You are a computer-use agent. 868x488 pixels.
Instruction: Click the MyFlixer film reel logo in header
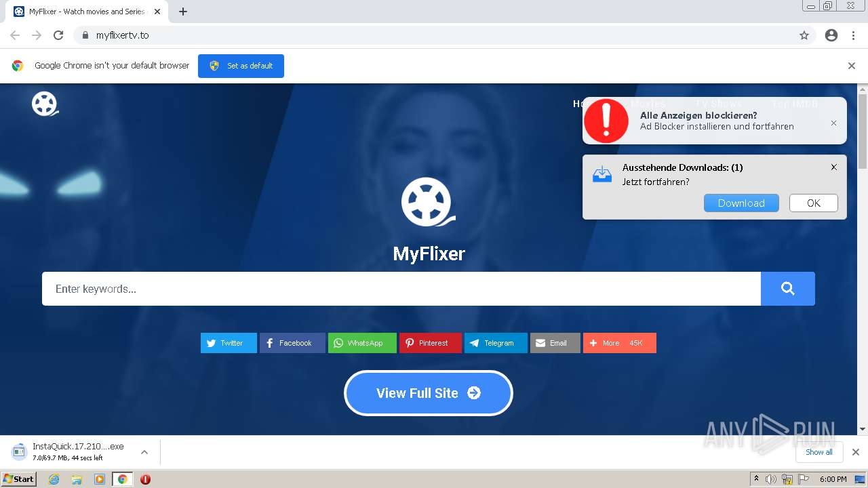tap(45, 104)
